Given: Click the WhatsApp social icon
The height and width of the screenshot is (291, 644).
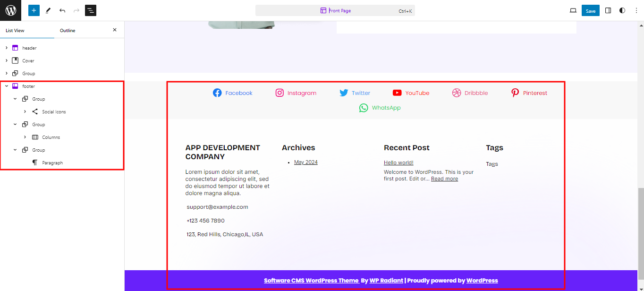Looking at the screenshot, I should tap(364, 108).
